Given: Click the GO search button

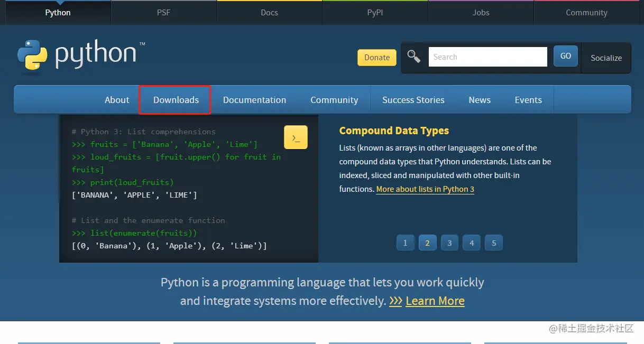Looking at the screenshot, I should pos(566,56).
